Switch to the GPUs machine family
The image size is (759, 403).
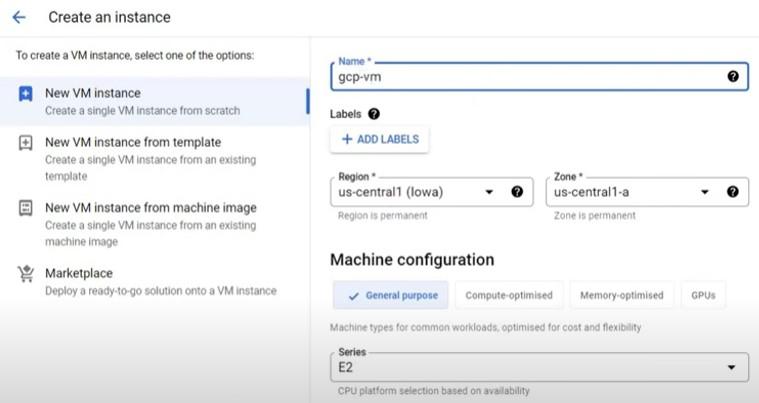(x=704, y=295)
